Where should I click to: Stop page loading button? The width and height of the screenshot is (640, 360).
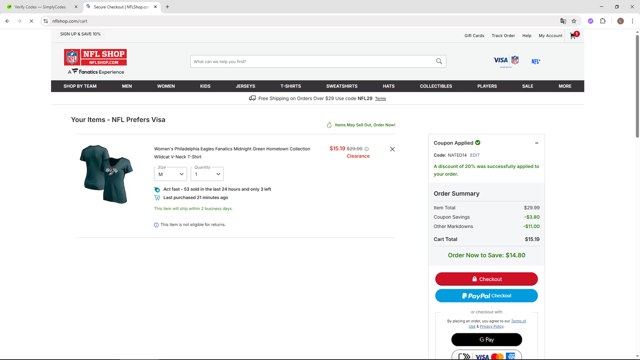[x=31, y=21]
